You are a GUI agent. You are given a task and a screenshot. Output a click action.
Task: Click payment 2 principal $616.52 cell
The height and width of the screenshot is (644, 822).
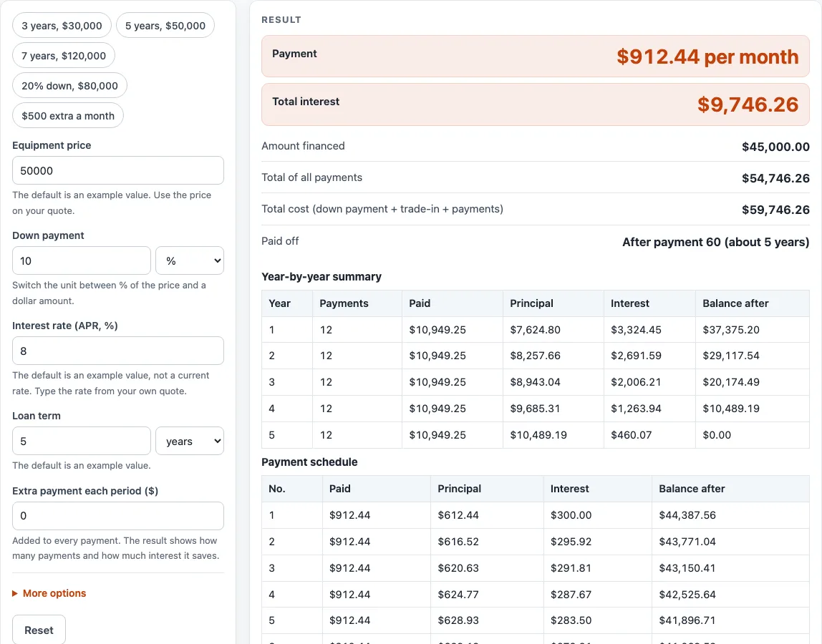[487, 541]
